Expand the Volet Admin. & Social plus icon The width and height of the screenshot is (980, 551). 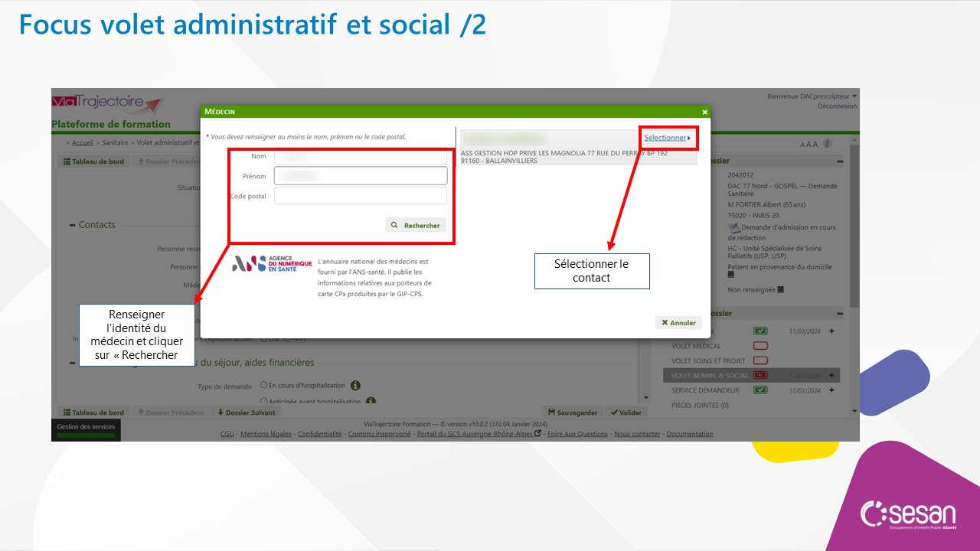(x=831, y=376)
